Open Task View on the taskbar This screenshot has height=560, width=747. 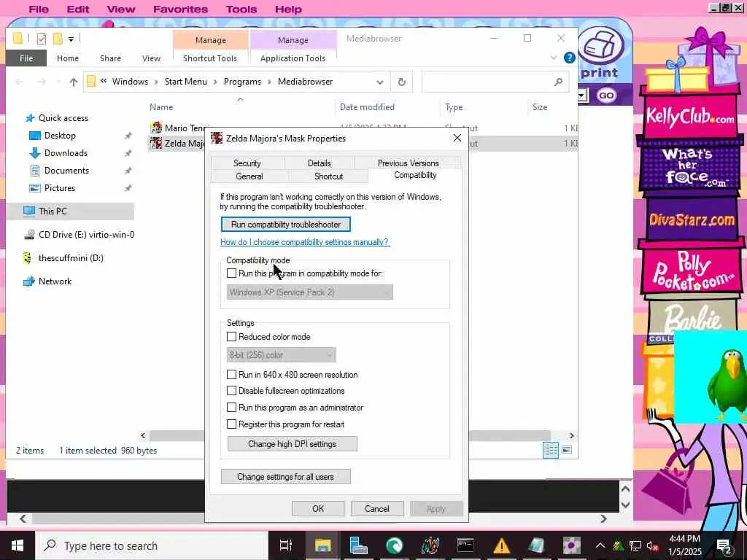point(286,545)
